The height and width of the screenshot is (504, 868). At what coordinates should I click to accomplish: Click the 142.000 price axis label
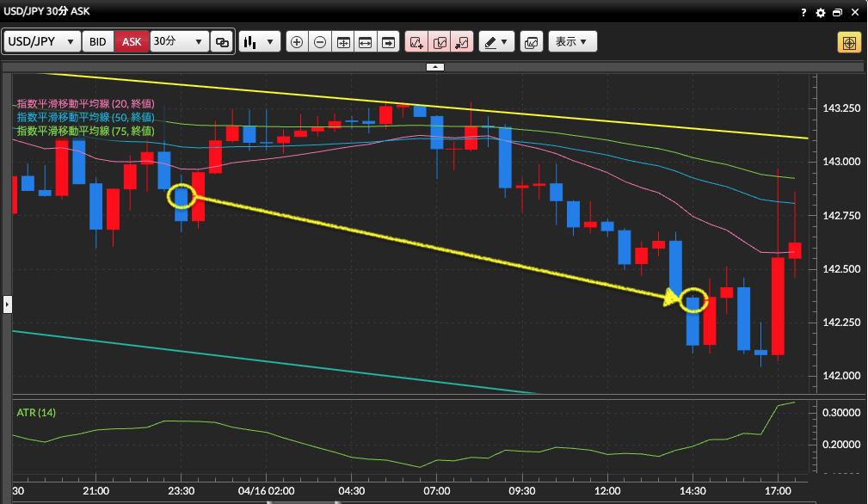(841, 376)
